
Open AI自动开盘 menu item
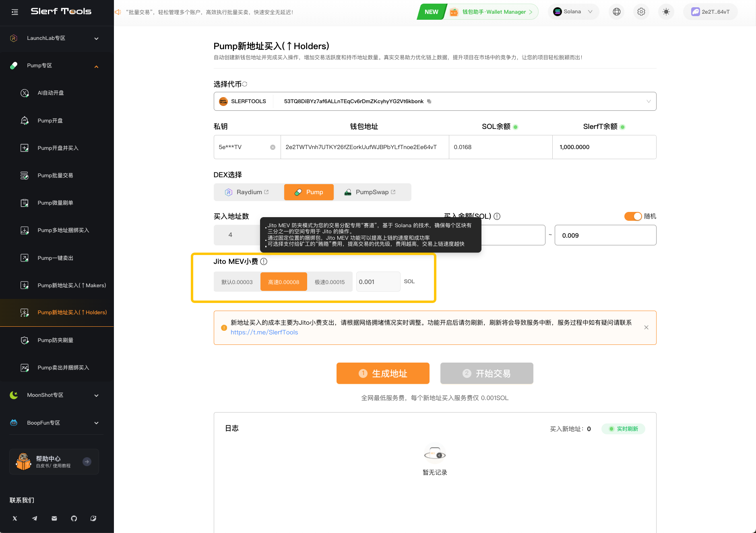point(57,93)
